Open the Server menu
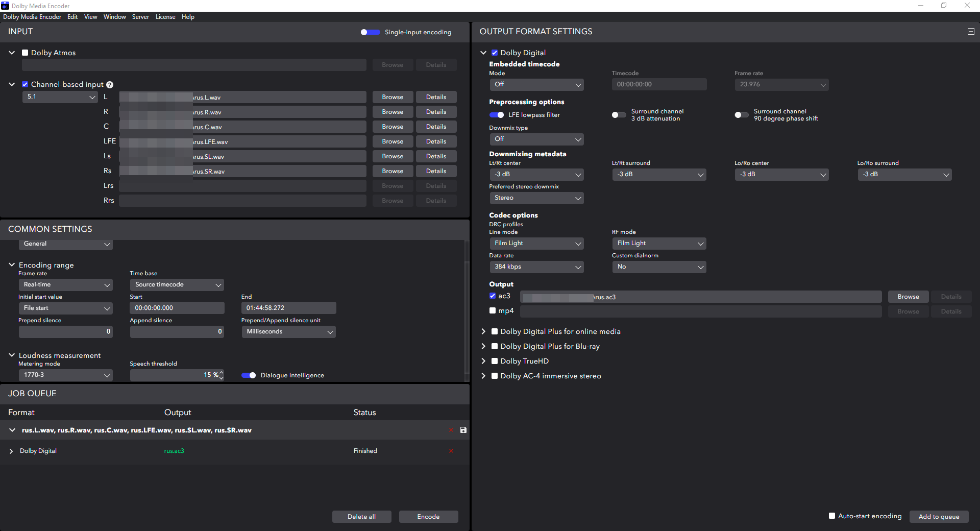Image resolution: width=980 pixels, height=531 pixels. [x=140, y=17]
